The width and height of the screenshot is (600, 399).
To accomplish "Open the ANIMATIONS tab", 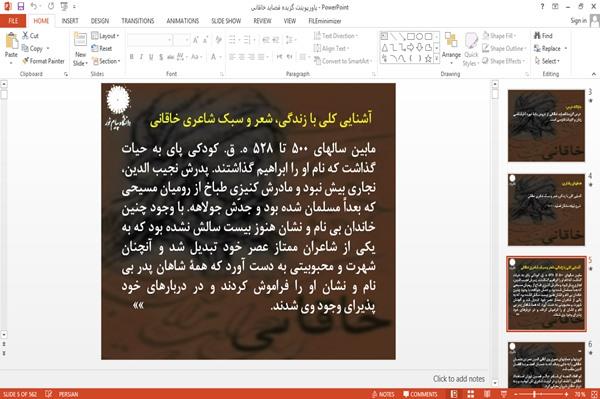I will click(183, 21).
